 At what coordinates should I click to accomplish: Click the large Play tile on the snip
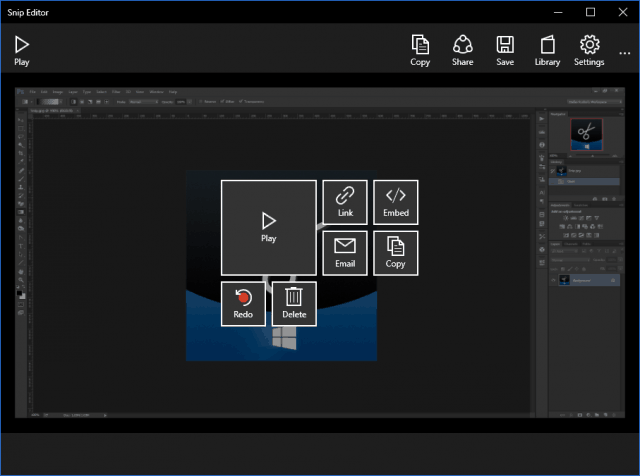click(x=269, y=228)
